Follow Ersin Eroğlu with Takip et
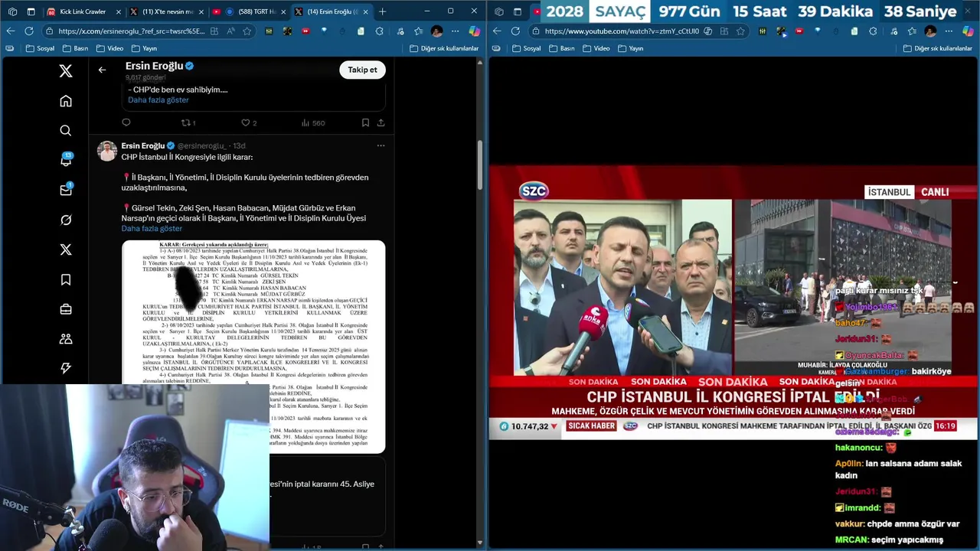 tap(362, 70)
